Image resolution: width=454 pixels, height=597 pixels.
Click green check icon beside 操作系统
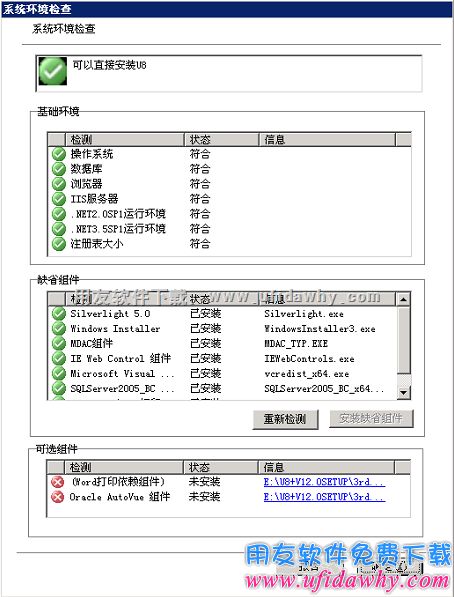pos(59,154)
